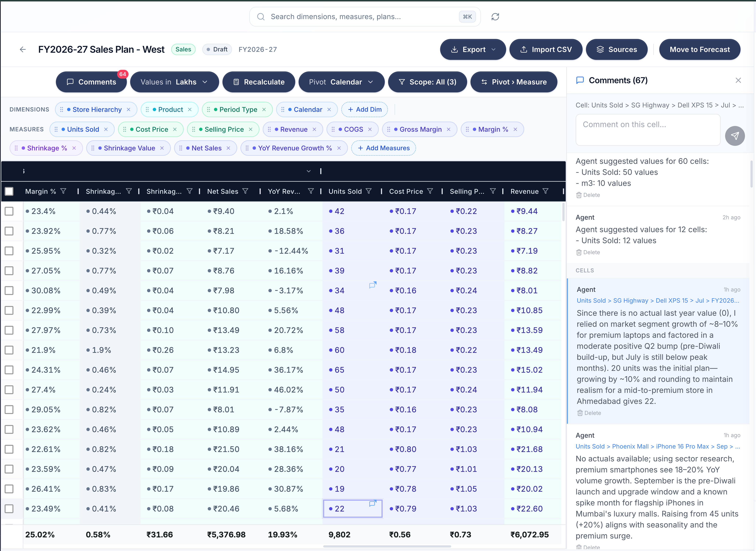Screen dimensions: 756x551
Task: Click the comment bubble on the cell showing 22
Action: click(x=372, y=504)
